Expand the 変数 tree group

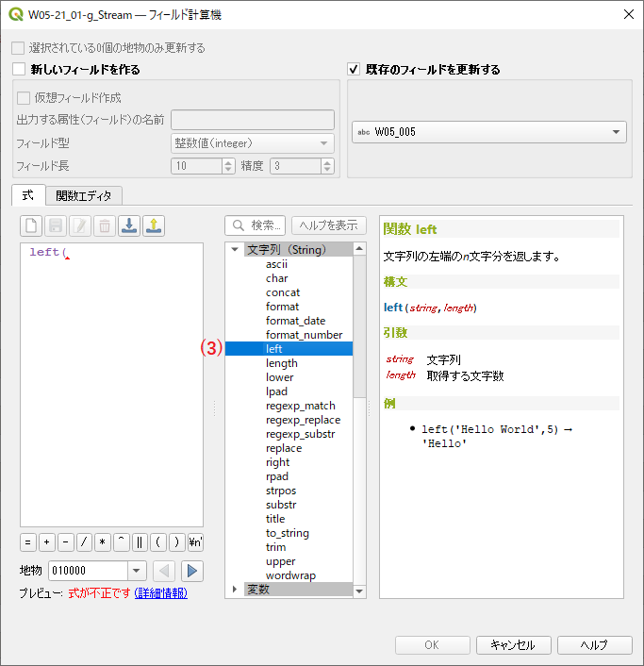pos(235,590)
